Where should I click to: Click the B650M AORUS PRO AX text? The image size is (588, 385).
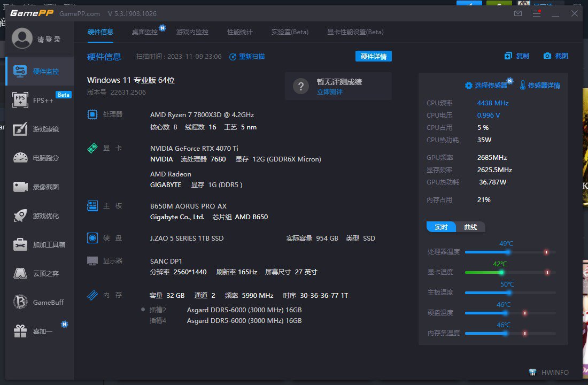pos(188,206)
